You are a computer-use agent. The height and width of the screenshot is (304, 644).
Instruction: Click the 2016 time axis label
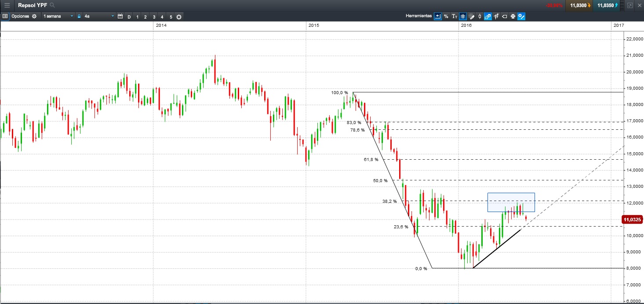[x=466, y=26]
